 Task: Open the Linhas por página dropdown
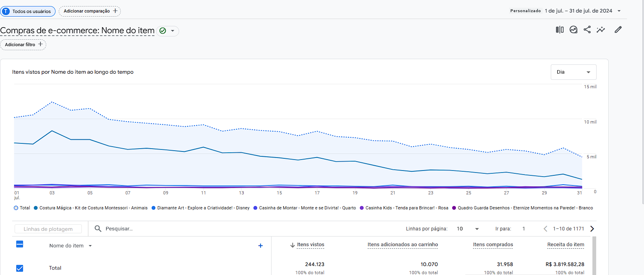[468, 229]
